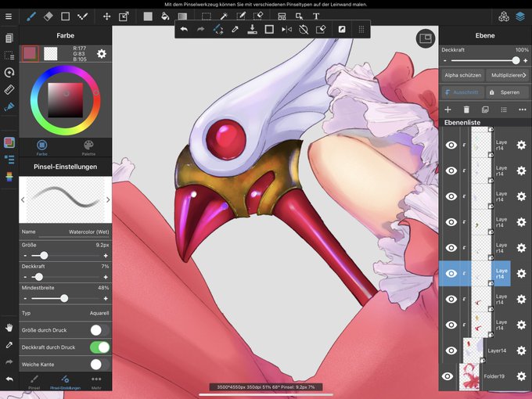This screenshot has height=399, width=532.
Task: Toggle the Layers panel icon at top right
Action: [520, 16]
